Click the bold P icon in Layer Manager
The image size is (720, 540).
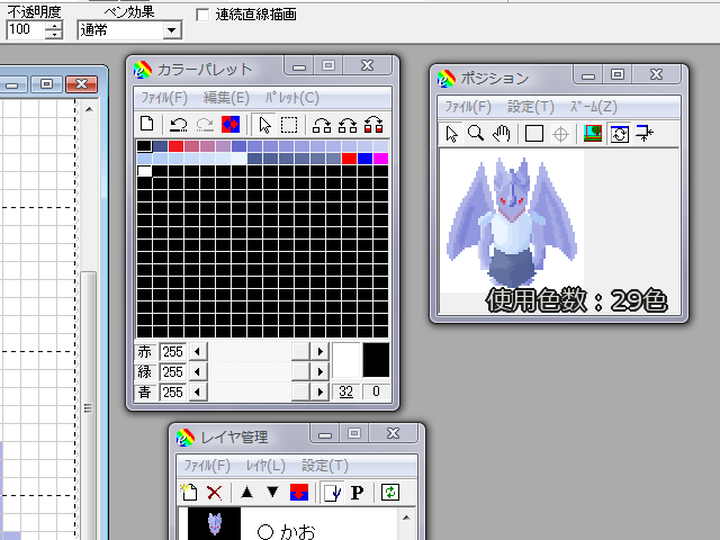[357, 493]
